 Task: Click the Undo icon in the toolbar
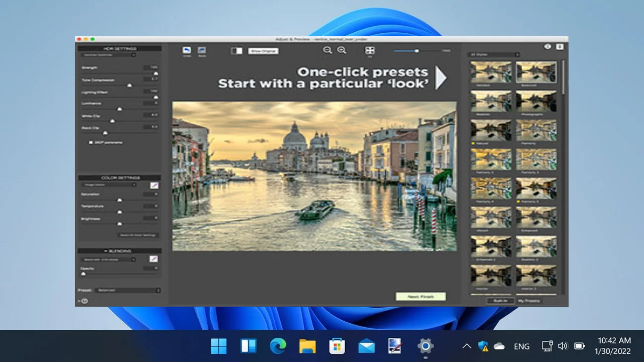click(187, 50)
